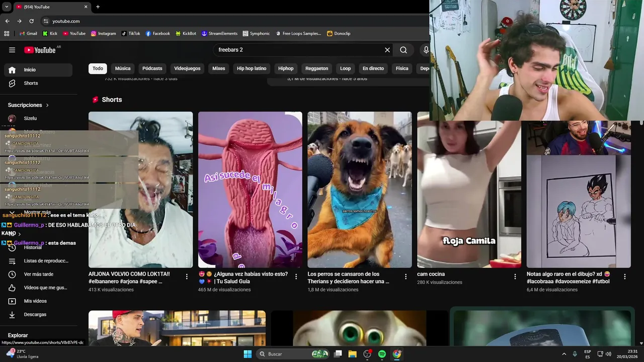
Task: Select the Mixes filter chip
Action: click(219, 68)
